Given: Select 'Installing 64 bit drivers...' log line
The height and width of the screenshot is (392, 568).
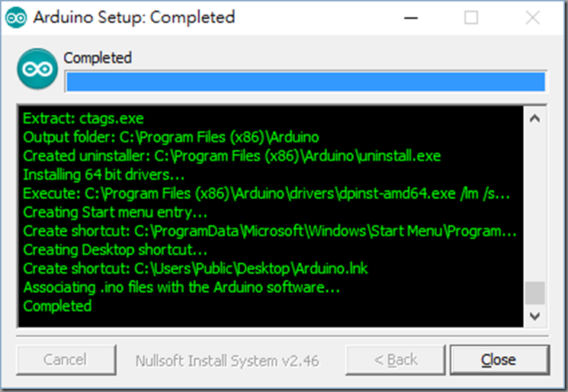Looking at the screenshot, I should pos(104,175).
